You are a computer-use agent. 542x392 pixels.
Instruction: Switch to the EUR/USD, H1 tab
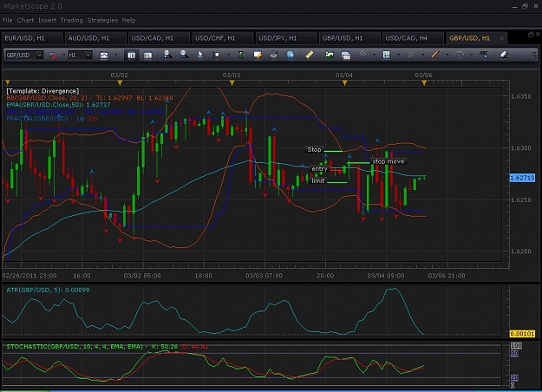point(32,38)
